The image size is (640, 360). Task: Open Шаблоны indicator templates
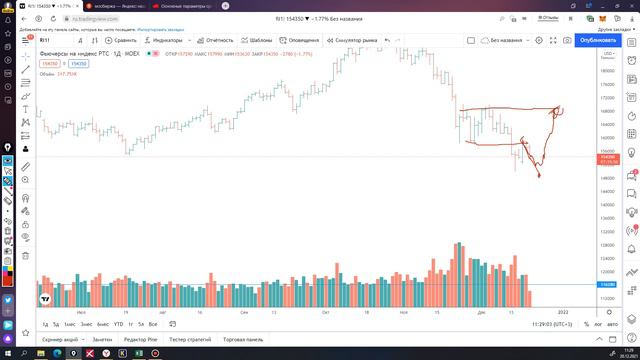pos(256,40)
